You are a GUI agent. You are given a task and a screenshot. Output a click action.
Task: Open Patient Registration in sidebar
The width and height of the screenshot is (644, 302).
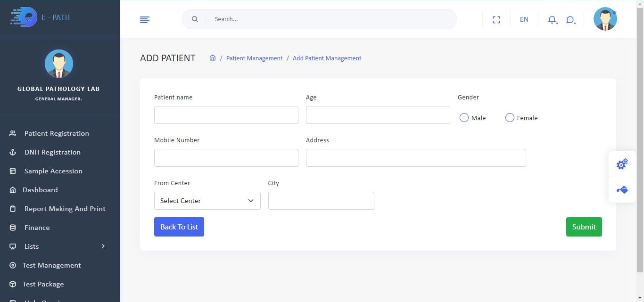coord(57,133)
